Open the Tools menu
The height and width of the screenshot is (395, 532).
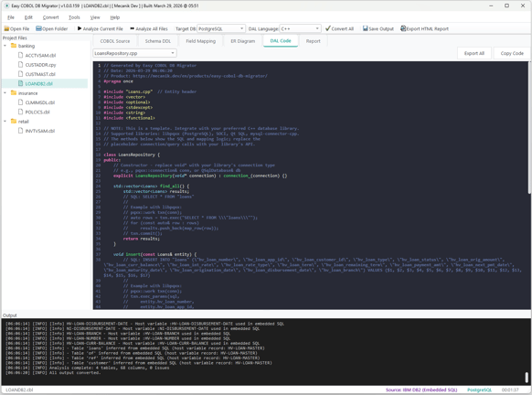74,17
